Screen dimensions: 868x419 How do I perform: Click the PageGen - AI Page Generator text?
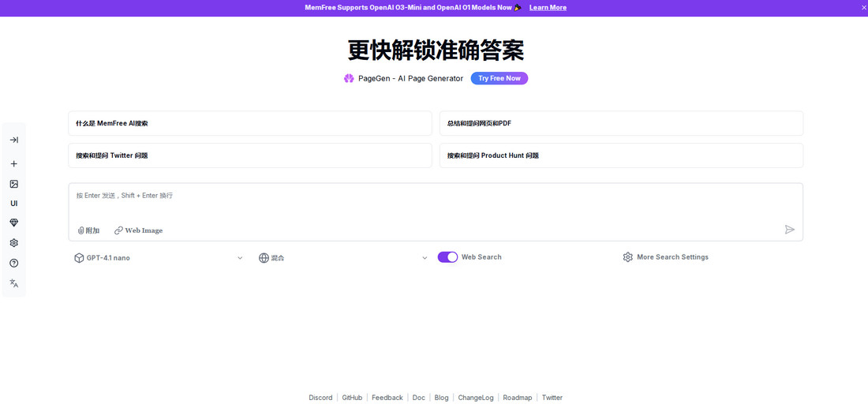411,79
